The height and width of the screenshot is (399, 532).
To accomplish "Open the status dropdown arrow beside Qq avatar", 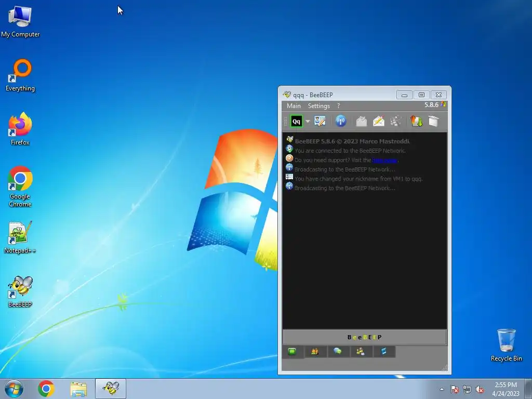I will pyautogui.click(x=308, y=122).
